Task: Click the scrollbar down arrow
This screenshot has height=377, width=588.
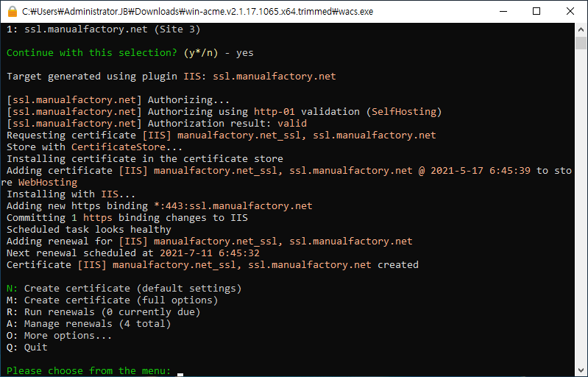Action: click(x=581, y=370)
